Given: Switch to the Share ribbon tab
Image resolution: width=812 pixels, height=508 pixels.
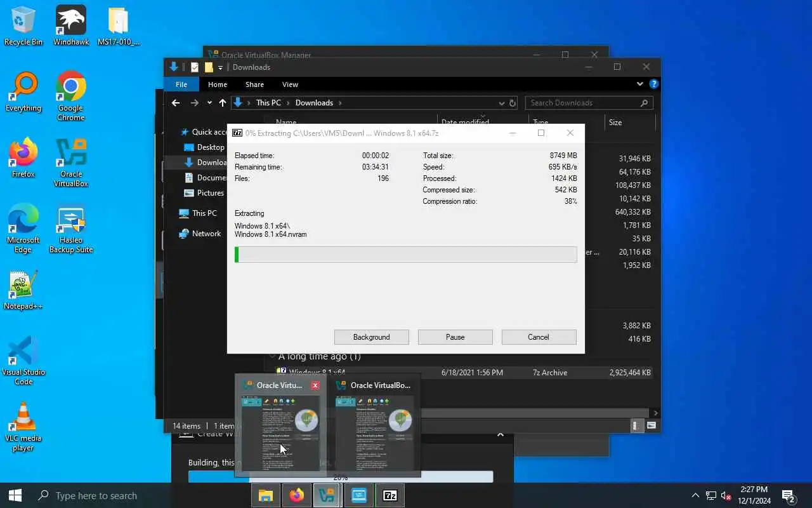Looking at the screenshot, I should 254,84.
